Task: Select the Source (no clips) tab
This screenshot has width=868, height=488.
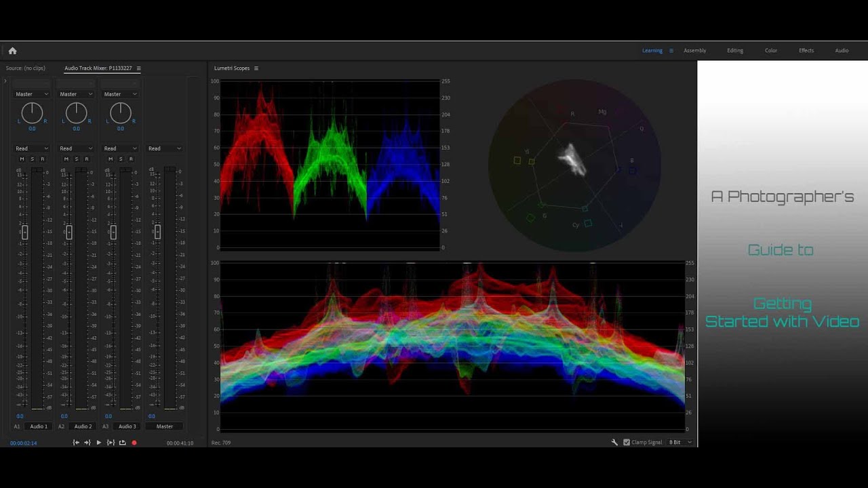Action: coord(26,68)
